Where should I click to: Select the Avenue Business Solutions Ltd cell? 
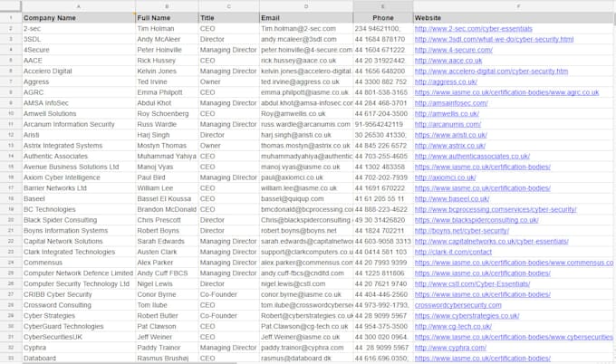point(79,167)
